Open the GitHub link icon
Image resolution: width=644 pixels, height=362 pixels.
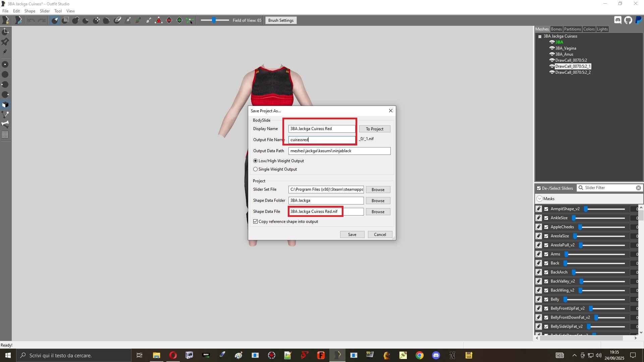pyautogui.click(x=628, y=20)
